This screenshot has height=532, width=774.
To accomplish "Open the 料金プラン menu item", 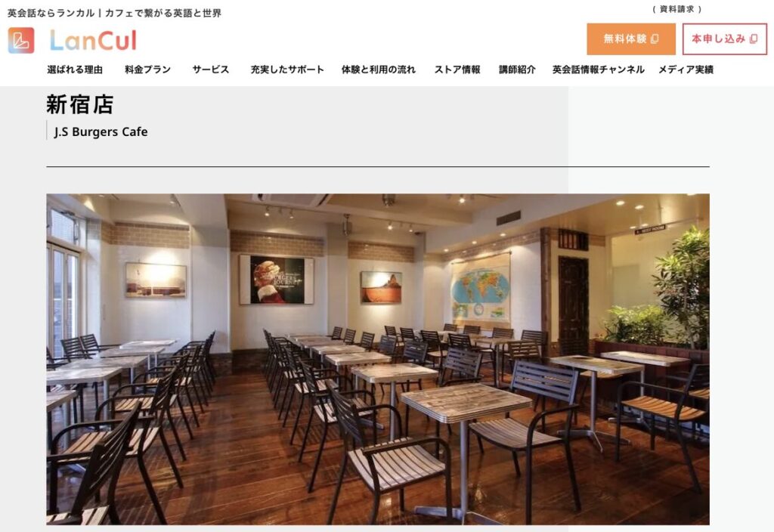I will click(x=147, y=70).
